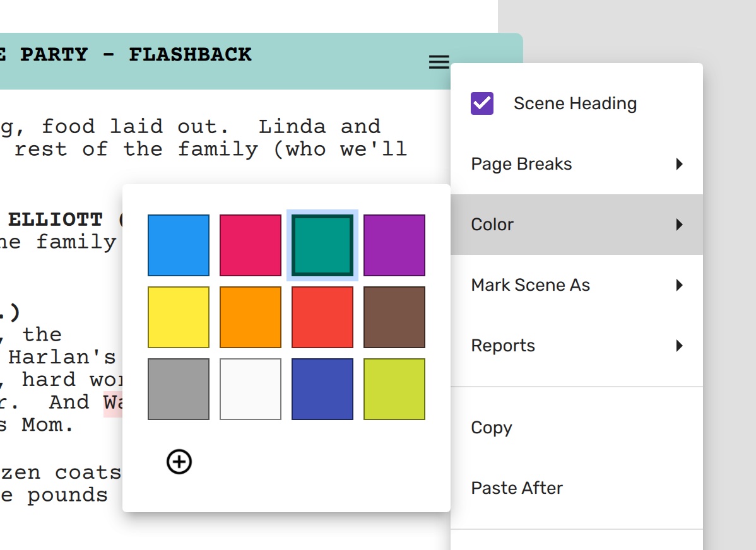Choose the purple color swatch
756x550 pixels.
tap(394, 245)
